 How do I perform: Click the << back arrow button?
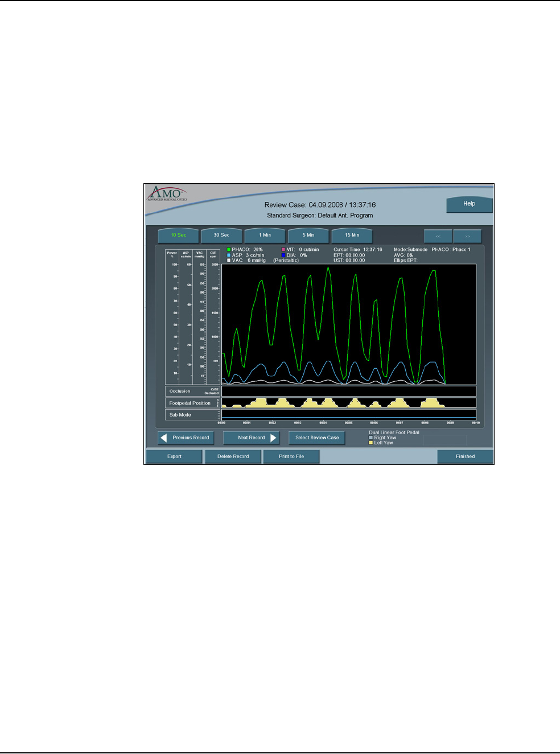click(438, 236)
